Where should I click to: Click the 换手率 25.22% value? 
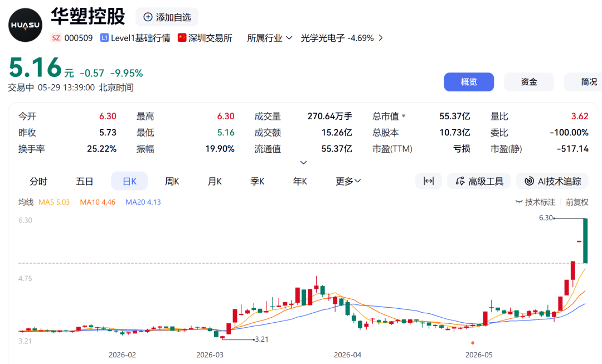click(102, 149)
